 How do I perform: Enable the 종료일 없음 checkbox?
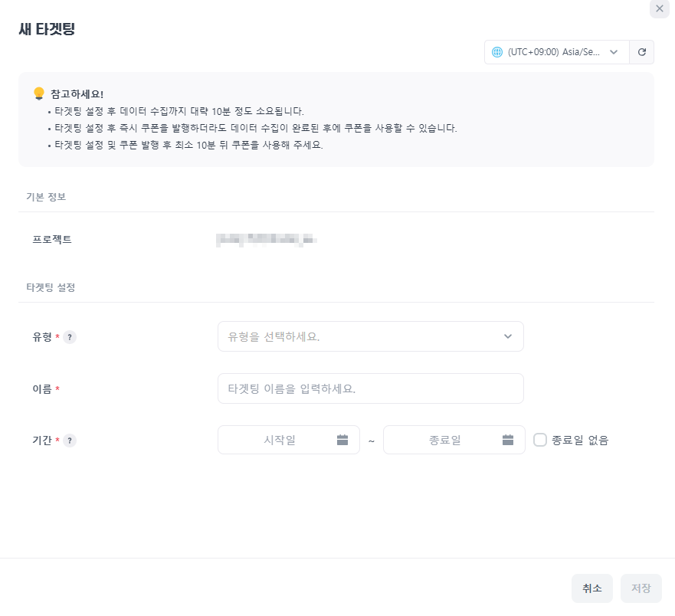click(x=540, y=440)
